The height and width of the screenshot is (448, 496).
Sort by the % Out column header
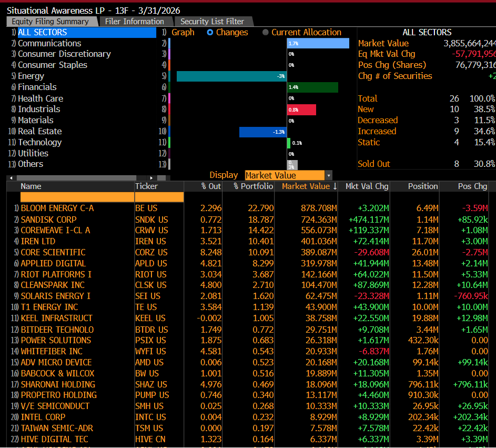point(203,186)
